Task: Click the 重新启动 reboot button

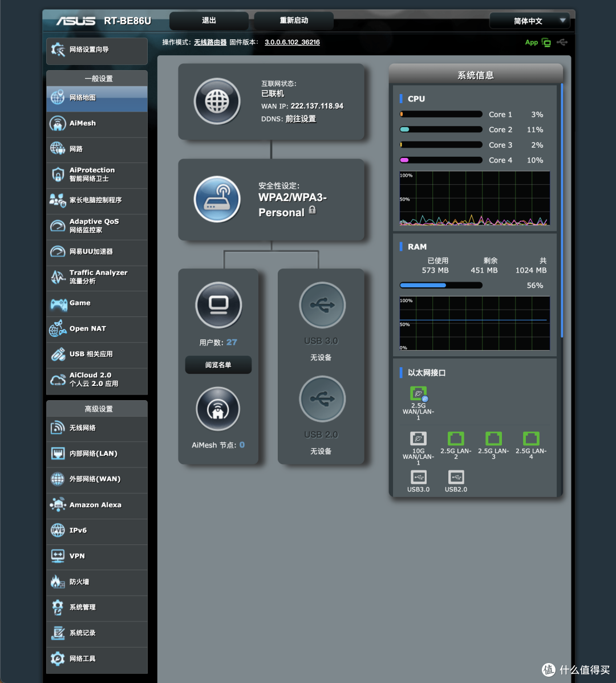Action: click(294, 21)
